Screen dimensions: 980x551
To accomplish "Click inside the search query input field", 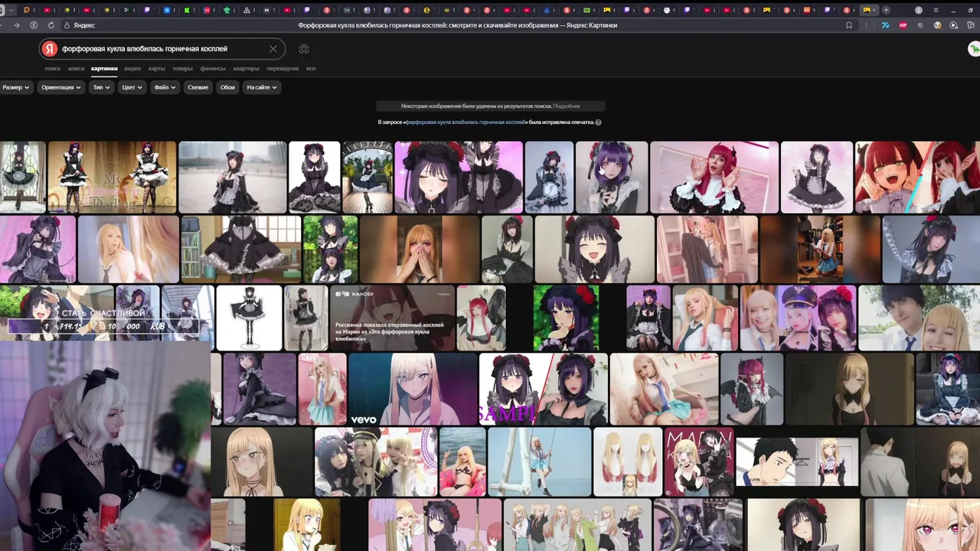I will click(x=161, y=49).
